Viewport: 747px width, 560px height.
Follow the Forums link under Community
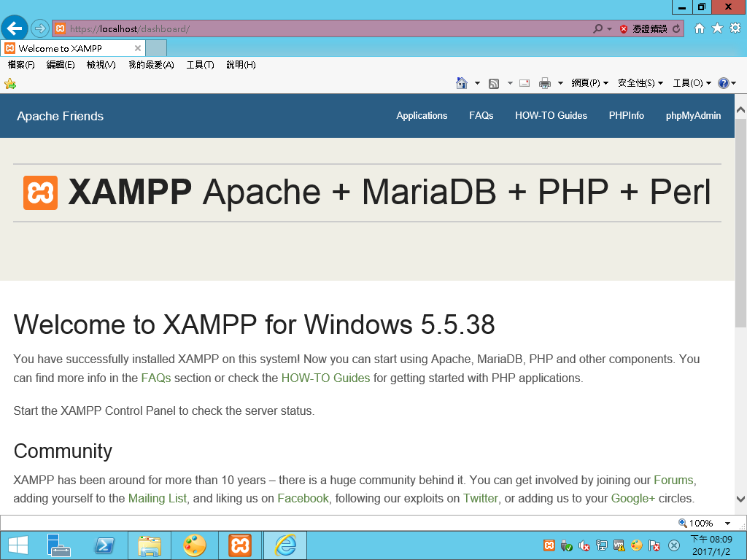point(673,480)
